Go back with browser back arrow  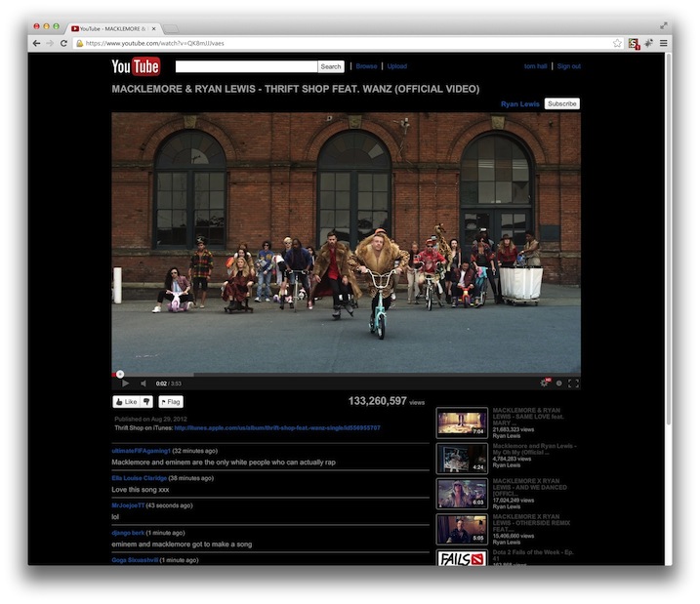point(36,43)
